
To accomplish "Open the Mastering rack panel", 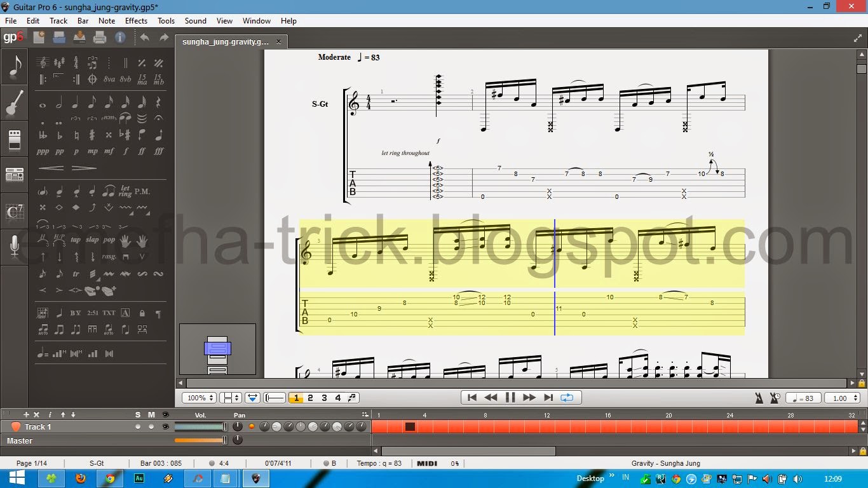I will (x=14, y=174).
